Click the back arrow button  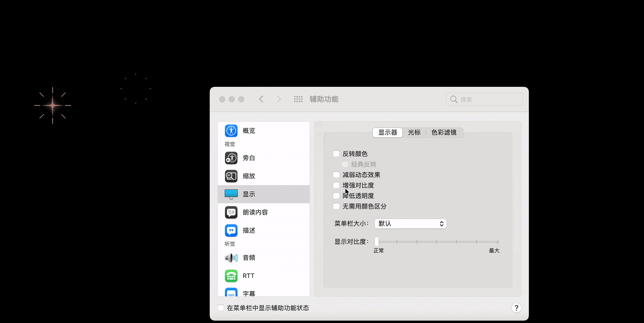261,99
